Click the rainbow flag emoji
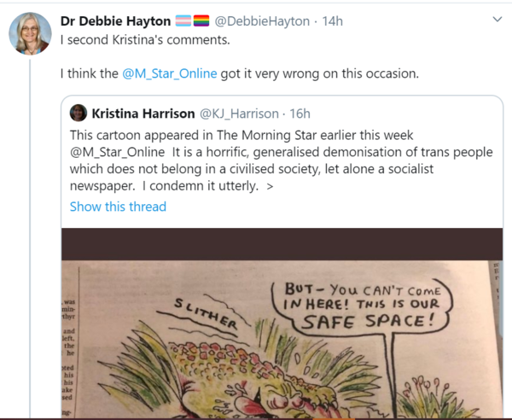The height and width of the screenshot is (420, 512). click(201, 20)
